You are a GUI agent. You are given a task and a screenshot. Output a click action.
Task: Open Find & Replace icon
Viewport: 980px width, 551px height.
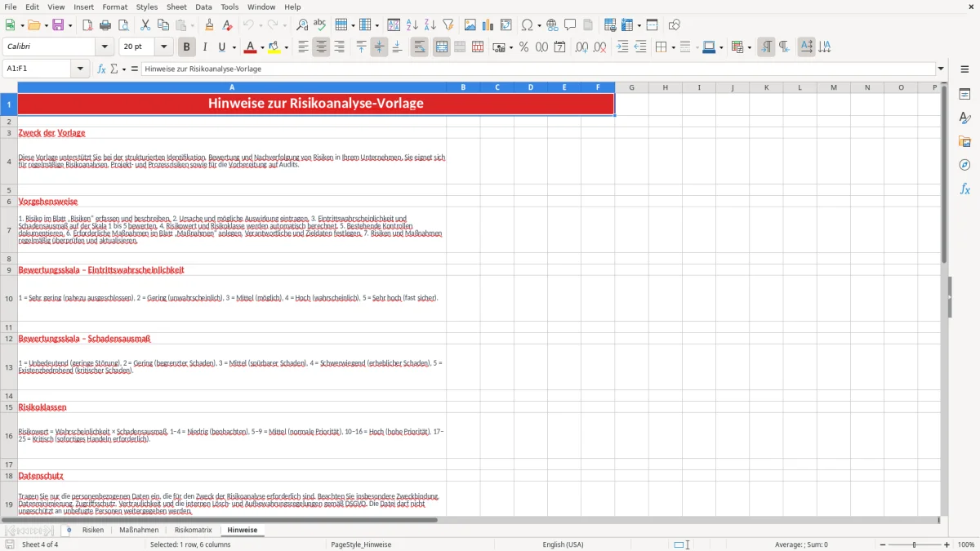click(302, 25)
